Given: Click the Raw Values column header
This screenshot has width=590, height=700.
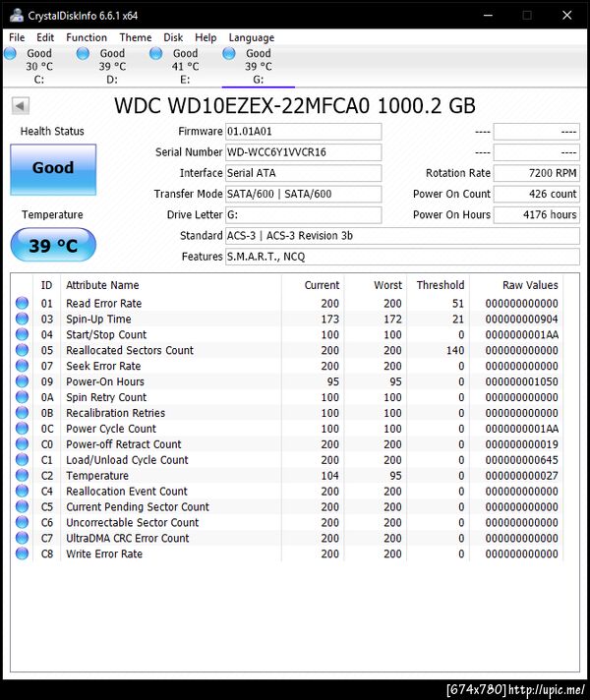Looking at the screenshot, I should [516, 285].
